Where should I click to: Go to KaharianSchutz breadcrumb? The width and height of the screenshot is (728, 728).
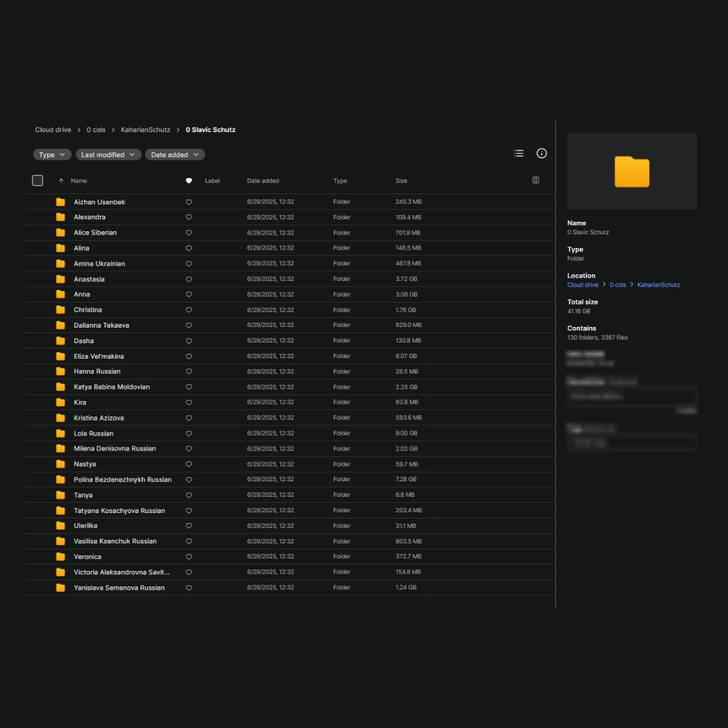146,130
